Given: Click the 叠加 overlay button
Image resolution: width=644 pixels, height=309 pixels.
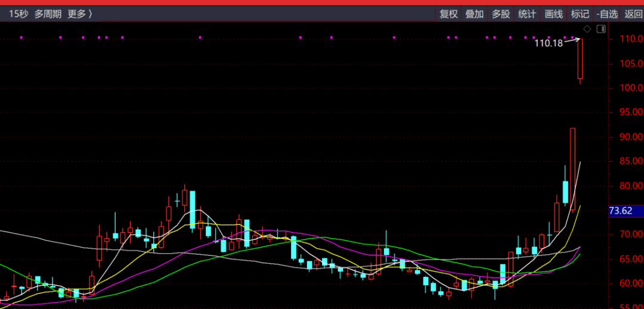Looking at the screenshot, I should tap(475, 14).
